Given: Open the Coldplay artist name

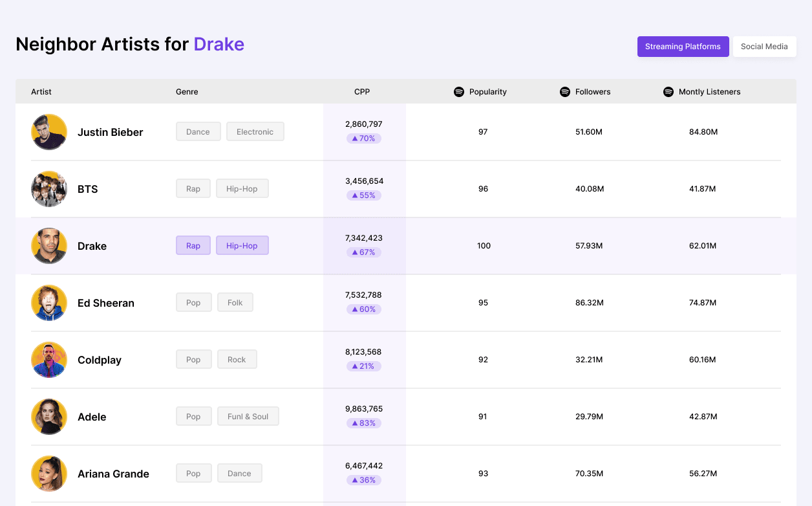Looking at the screenshot, I should 100,360.
